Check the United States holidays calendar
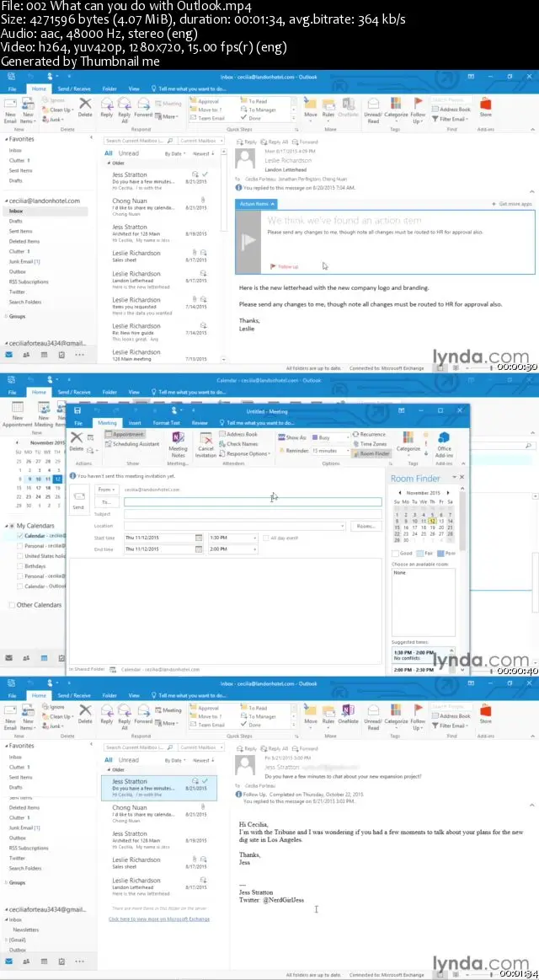539x980 pixels. 20,555
